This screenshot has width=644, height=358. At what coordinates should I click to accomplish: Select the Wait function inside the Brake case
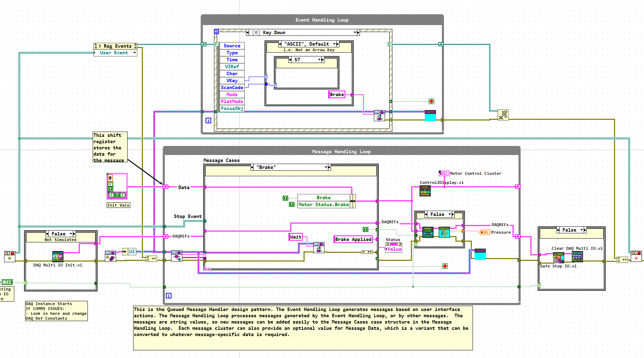296,237
